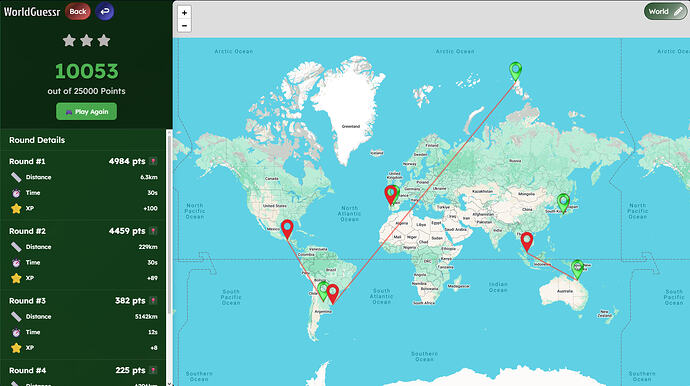690x386 pixels.
Task: Click Round #3 map pin icon
Action: pyautogui.click(x=153, y=301)
